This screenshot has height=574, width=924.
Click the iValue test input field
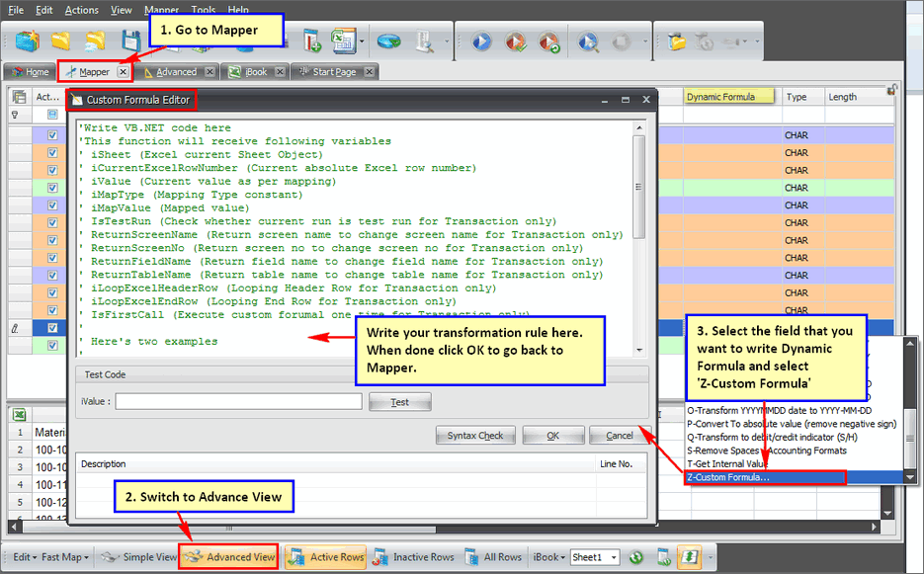click(238, 402)
